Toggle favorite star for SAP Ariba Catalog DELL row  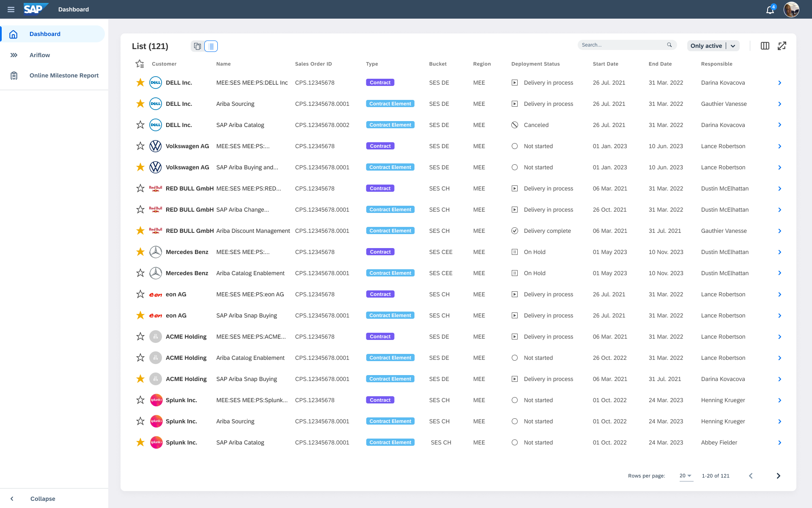[x=140, y=125]
